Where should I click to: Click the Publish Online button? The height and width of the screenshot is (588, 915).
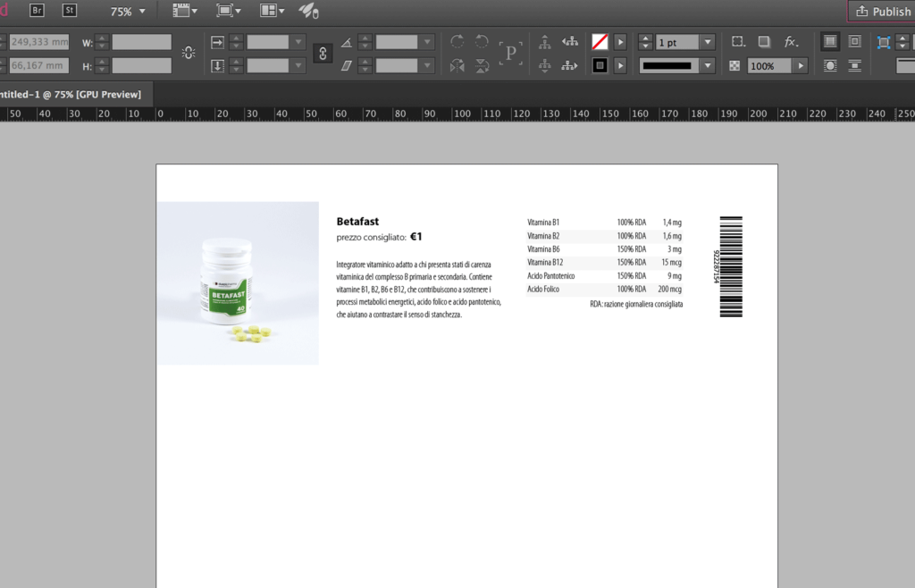[x=881, y=11]
